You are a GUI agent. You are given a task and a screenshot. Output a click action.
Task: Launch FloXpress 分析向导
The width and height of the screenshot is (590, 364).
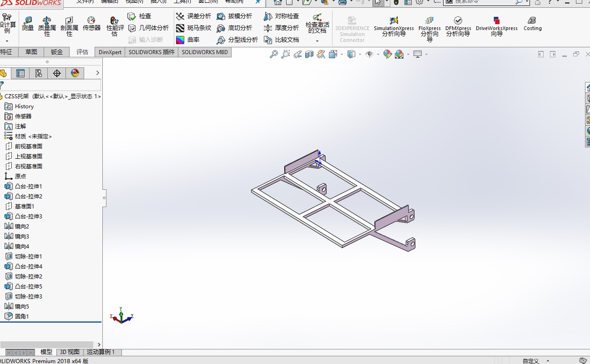(x=429, y=29)
